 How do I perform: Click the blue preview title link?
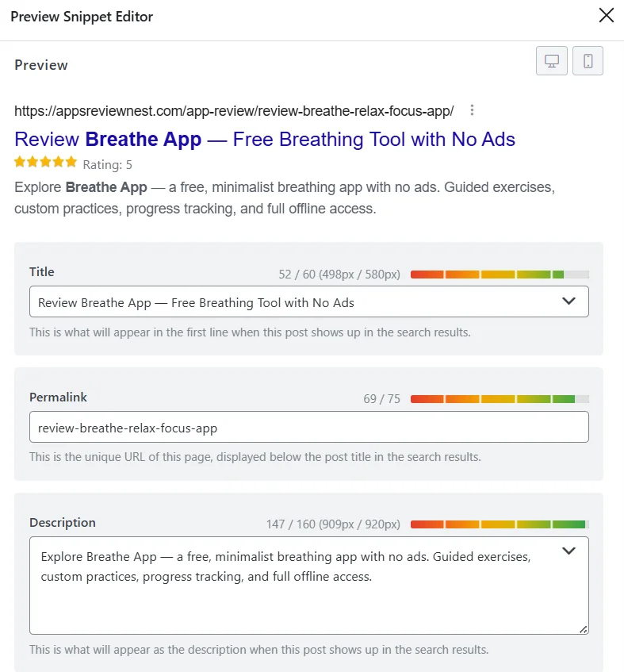pyautogui.click(x=265, y=140)
